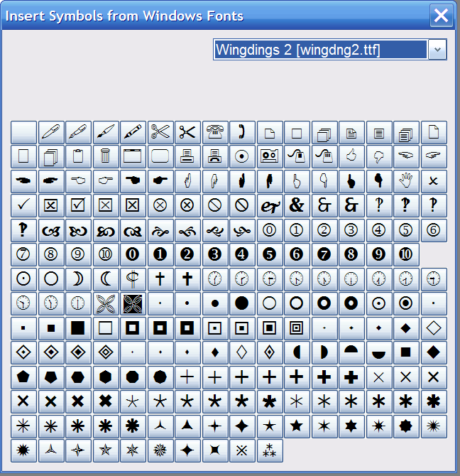The image size is (460, 476).
Task: Select the checked ballot box symbol
Action: (78, 205)
